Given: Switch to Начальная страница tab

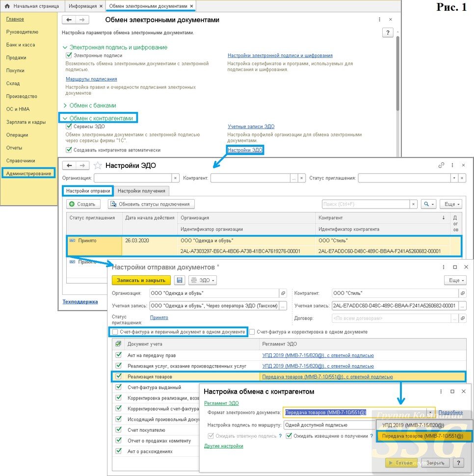Looking at the screenshot, I should [32, 6].
